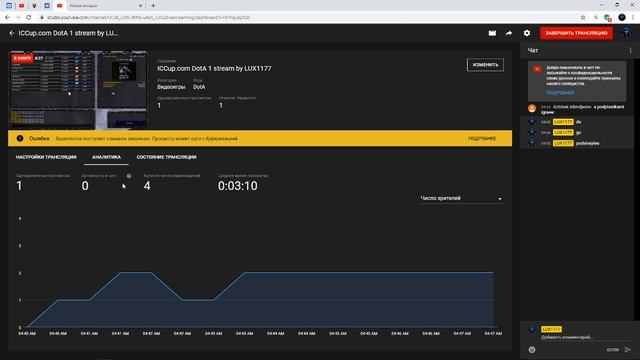Click browser forward arrow
Screen dimensions: 640x360
18,18
